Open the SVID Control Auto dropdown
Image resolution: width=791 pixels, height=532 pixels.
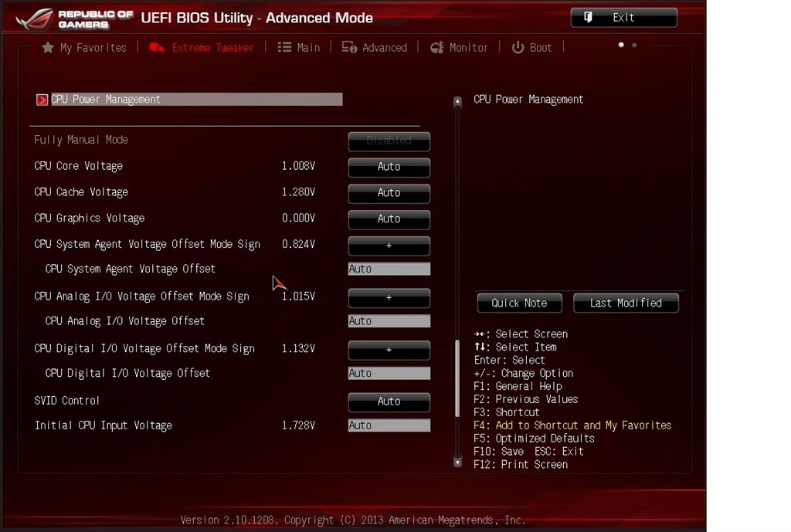point(389,402)
